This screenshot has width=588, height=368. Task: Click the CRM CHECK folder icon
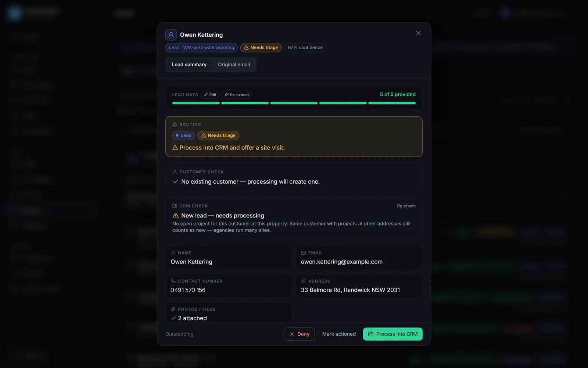tap(175, 206)
